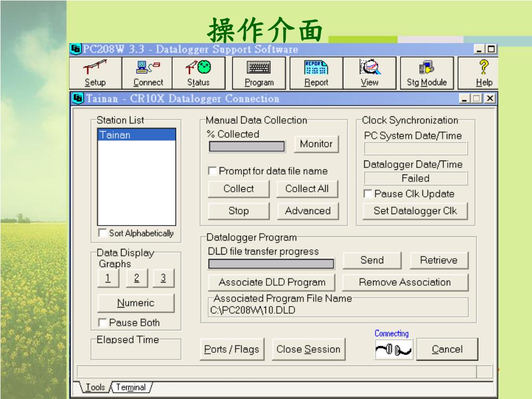Click Associate DLD Program button

click(x=272, y=282)
